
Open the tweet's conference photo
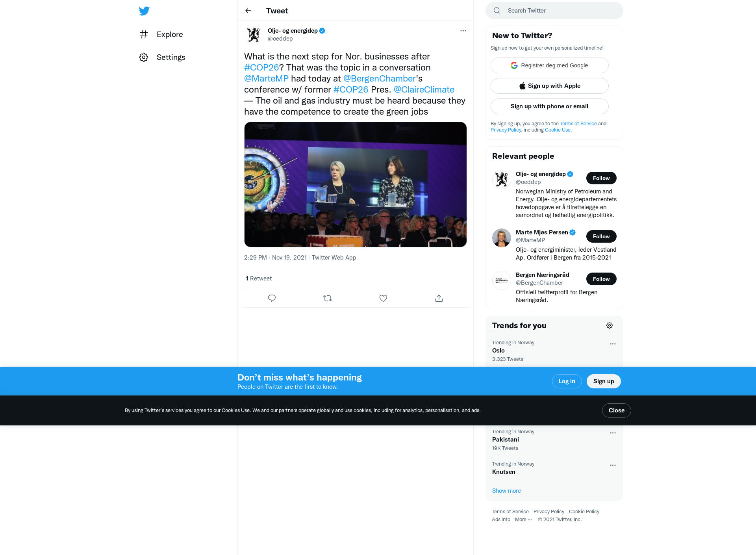click(x=356, y=185)
